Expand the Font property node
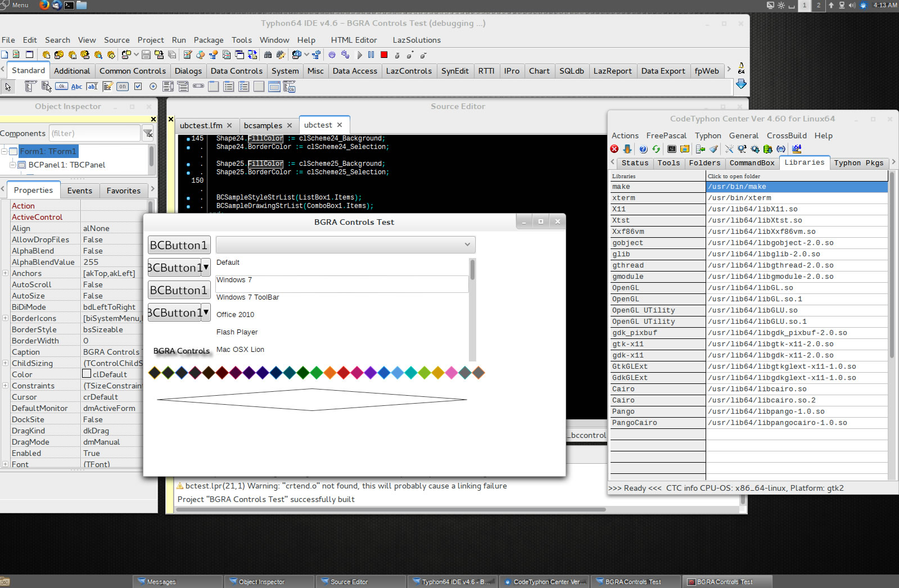This screenshot has height=588, width=899. [x=5, y=464]
